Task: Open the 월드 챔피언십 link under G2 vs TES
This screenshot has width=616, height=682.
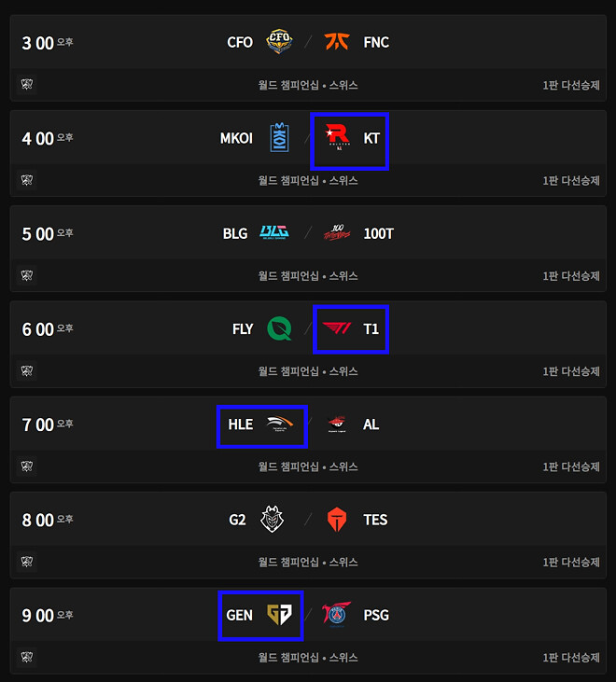Action: point(287,563)
